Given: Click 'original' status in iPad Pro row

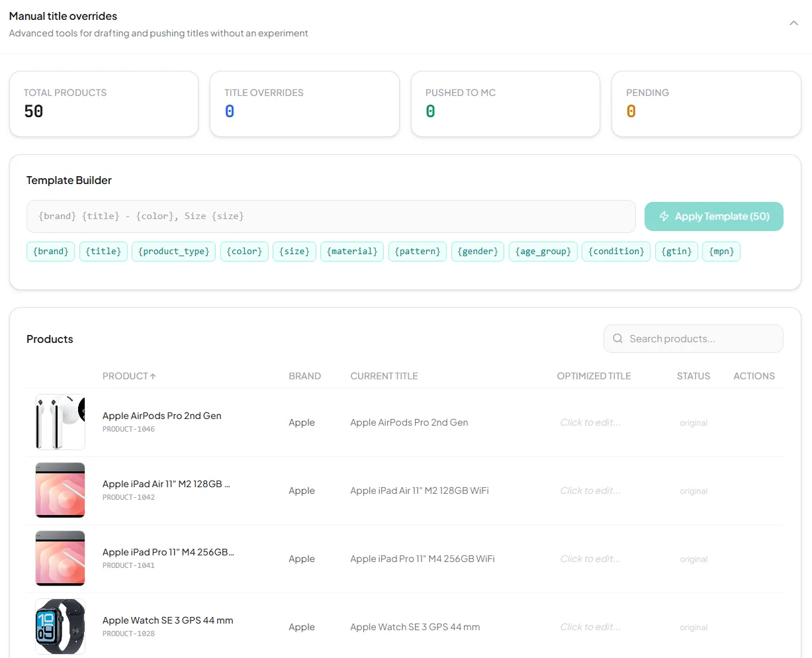Looking at the screenshot, I should [694, 559].
